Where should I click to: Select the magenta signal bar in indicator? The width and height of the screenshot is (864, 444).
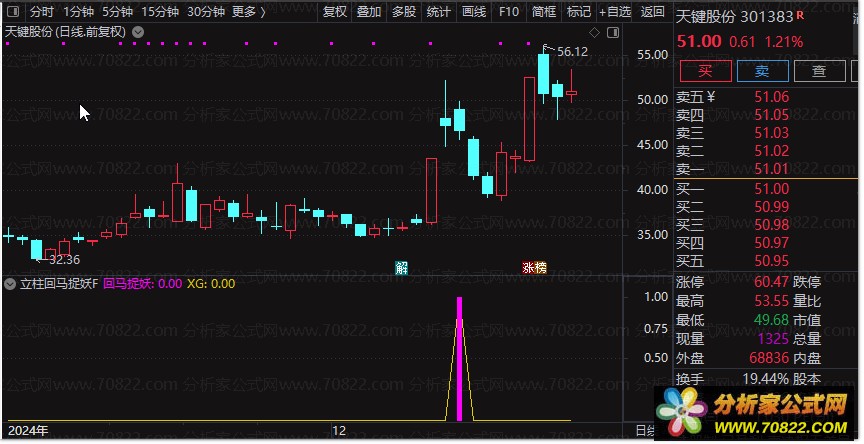pyautogui.click(x=460, y=359)
